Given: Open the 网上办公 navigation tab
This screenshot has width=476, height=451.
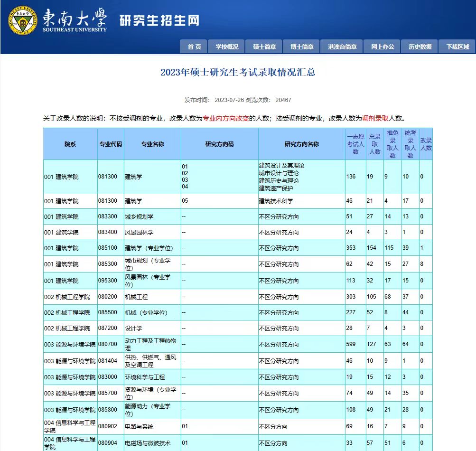Looking at the screenshot, I should pos(383,47).
